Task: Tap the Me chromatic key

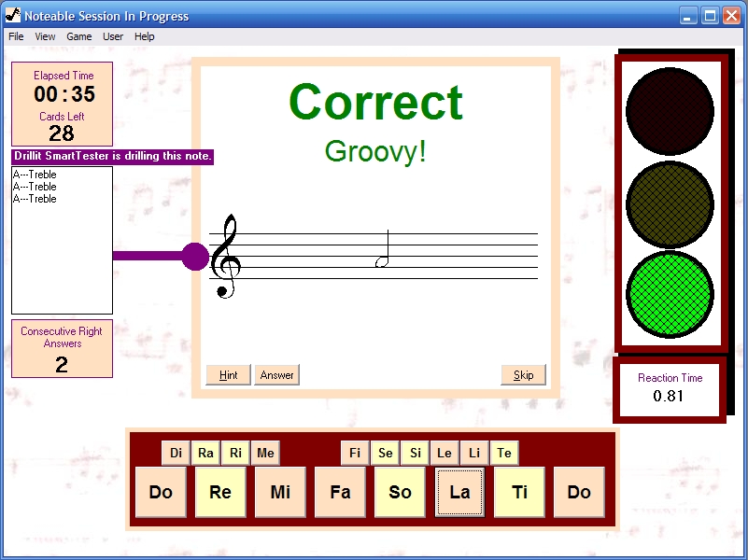Action: pos(266,453)
